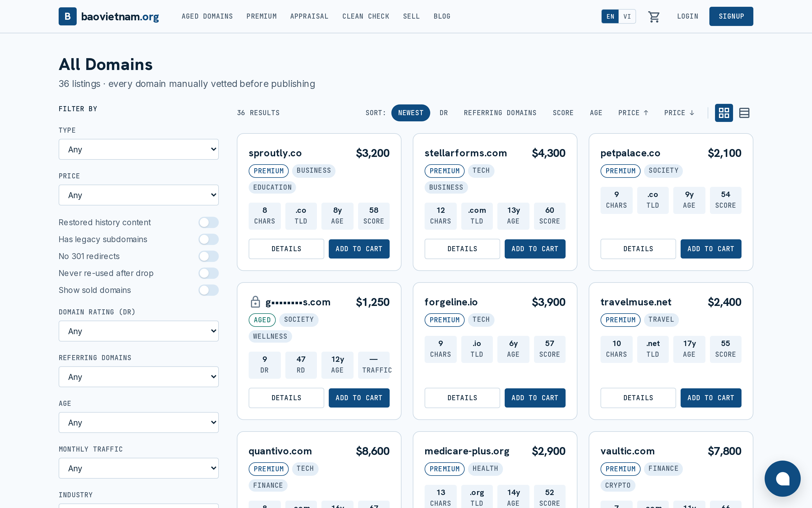Click Society tag on petpalace.co card
812x508 pixels.
[663, 171]
